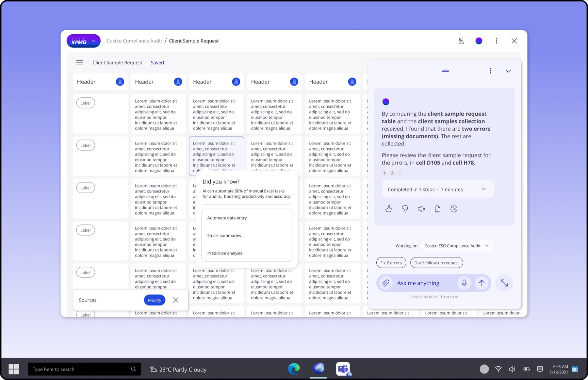Click the Modify button in Sources
The image size is (588, 380).
(155, 300)
